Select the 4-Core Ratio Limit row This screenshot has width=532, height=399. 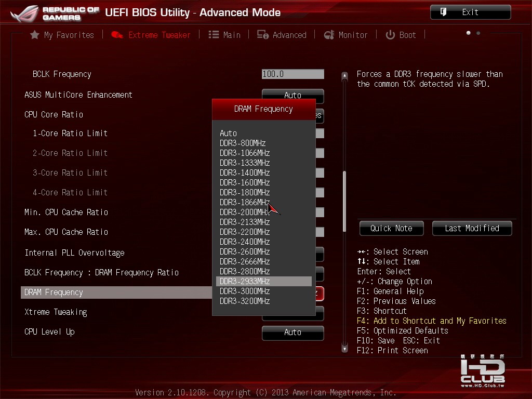[x=70, y=192]
